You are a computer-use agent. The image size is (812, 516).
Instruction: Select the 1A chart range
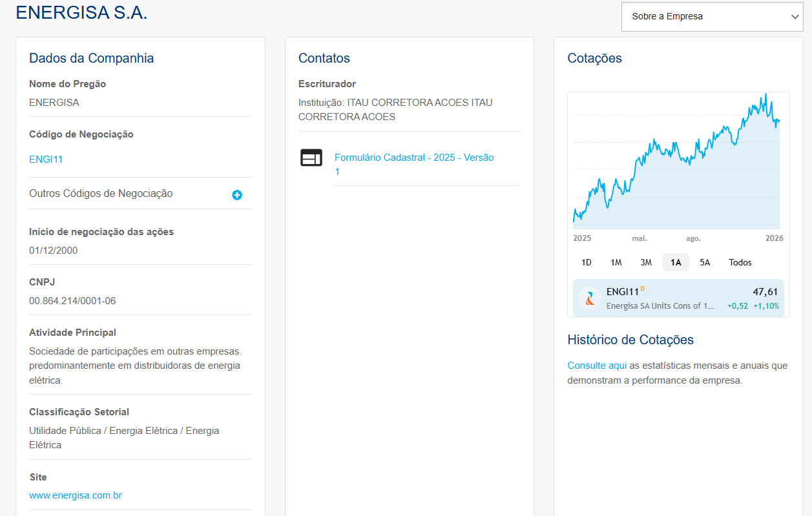pos(676,262)
